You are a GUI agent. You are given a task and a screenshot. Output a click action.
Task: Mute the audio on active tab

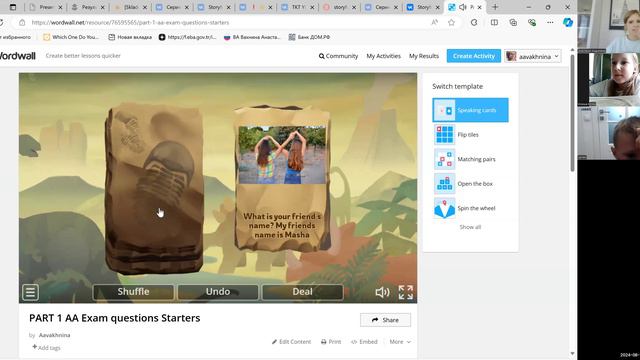(x=462, y=7)
